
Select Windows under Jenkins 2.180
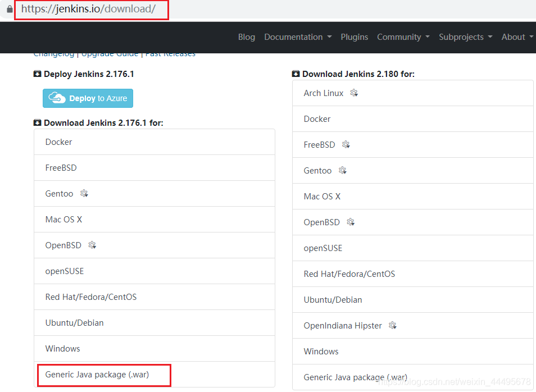413,352
